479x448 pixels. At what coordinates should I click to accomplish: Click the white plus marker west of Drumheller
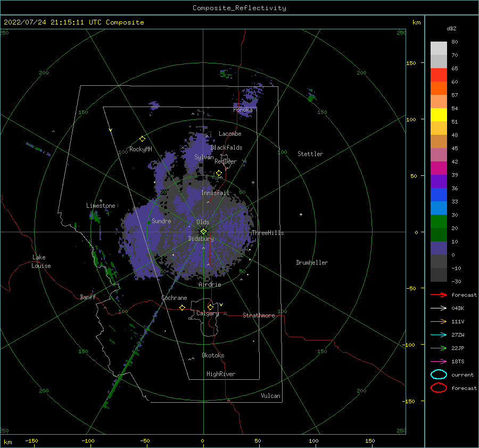pos(301,214)
